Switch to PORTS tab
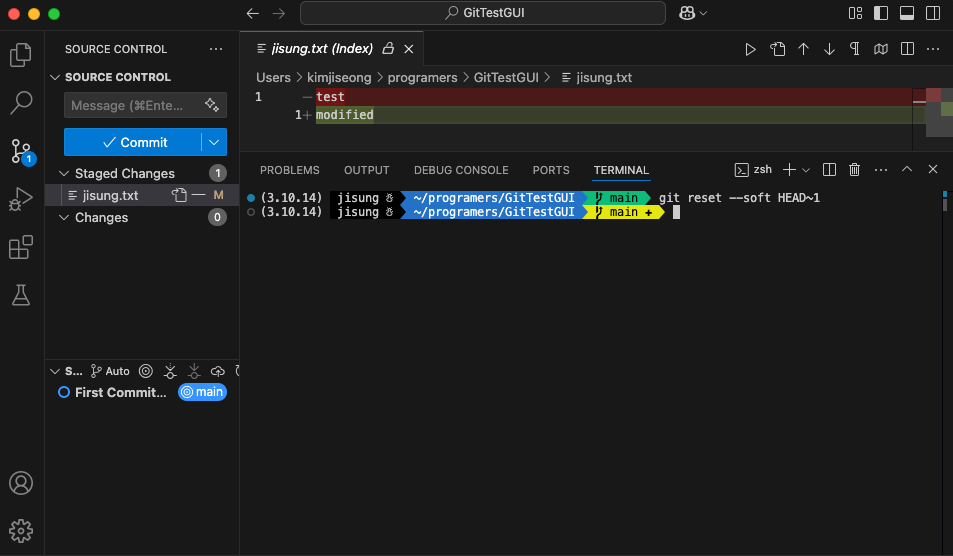Screen dimensions: 953x556 point(551,170)
